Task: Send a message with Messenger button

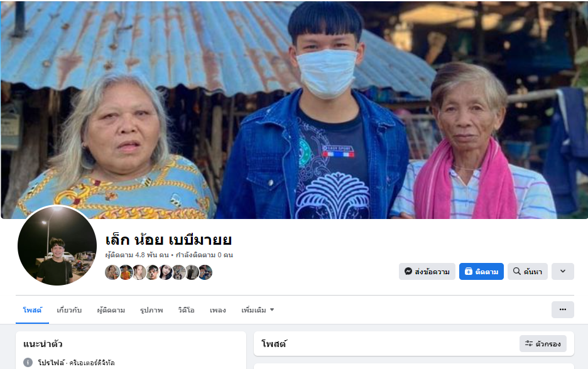Action: tap(427, 272)
